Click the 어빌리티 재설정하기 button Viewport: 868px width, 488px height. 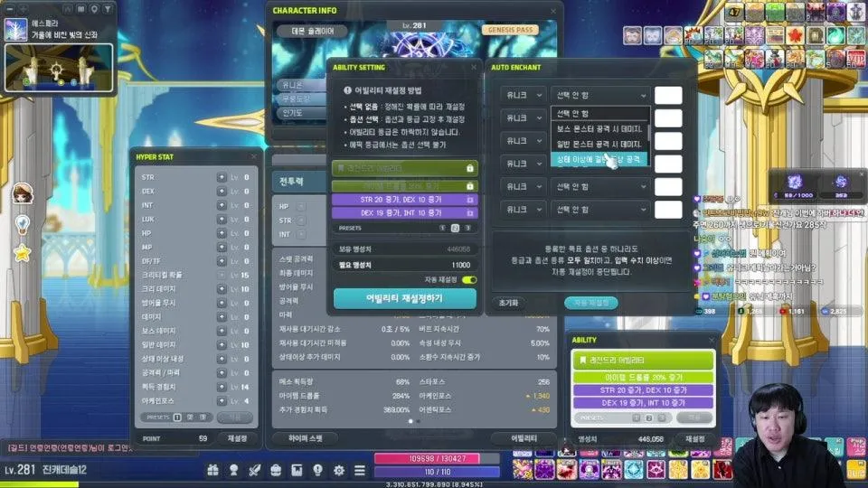click(405, 298)
